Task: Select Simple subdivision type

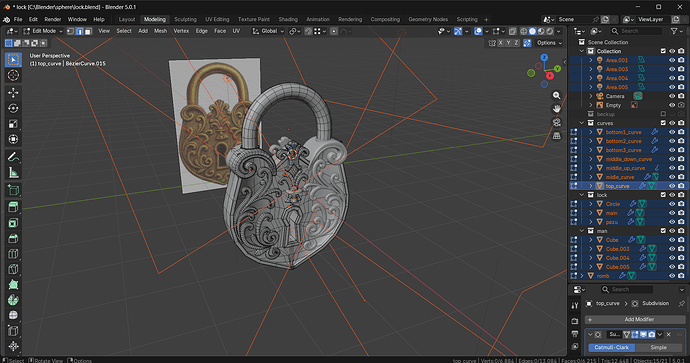Action: (x=658, y=347)
